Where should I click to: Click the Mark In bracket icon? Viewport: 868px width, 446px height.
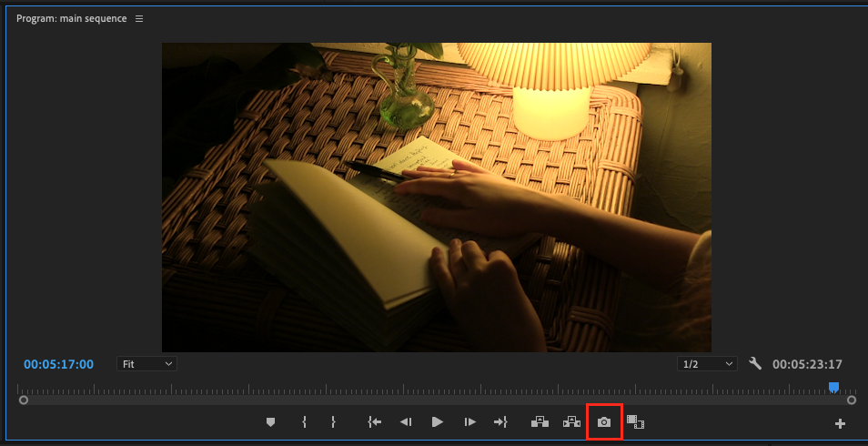click(x=304, y=422)
